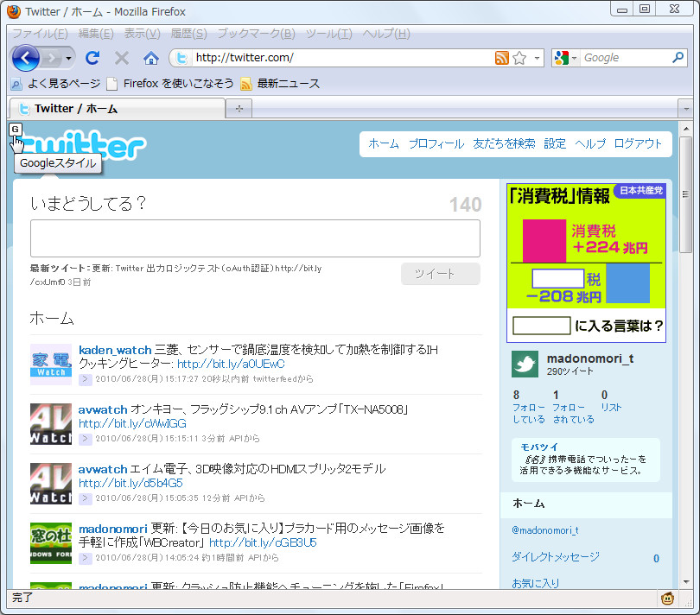Select the RSS feed icon in the address bar
700x615 pixels.
(502, 59)
